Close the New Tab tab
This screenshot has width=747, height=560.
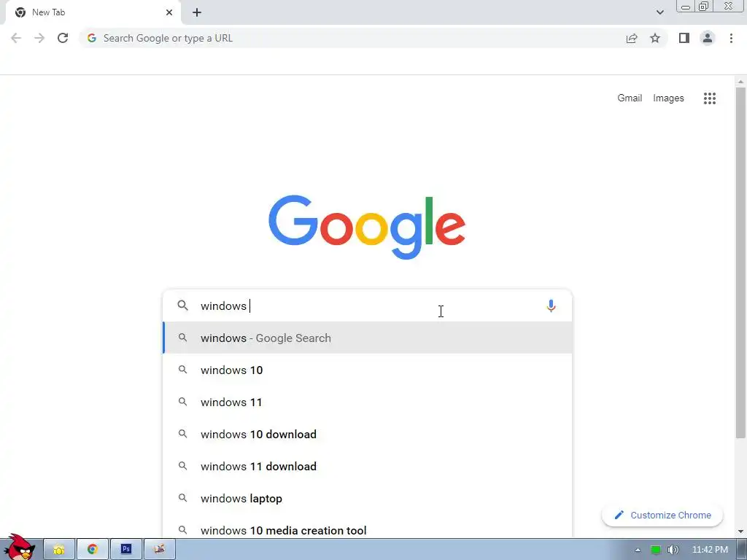click(x=169, y=12)
